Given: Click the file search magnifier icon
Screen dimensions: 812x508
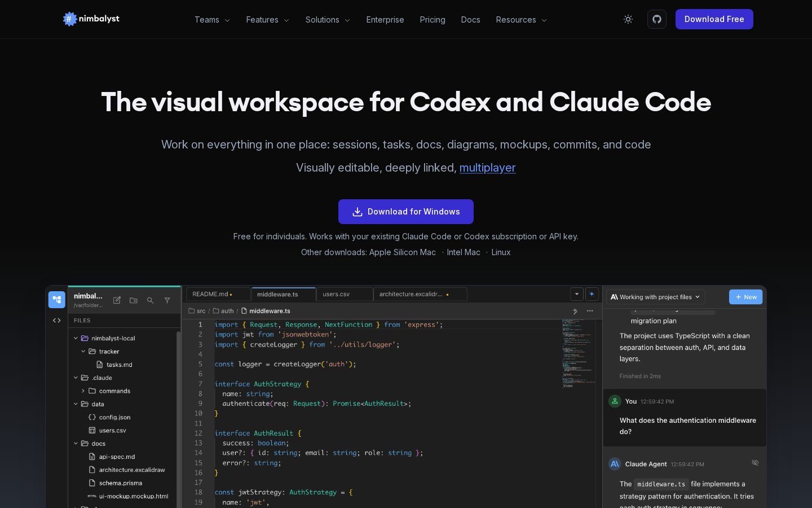Looking at the screenshot, I should pos(150,300).
